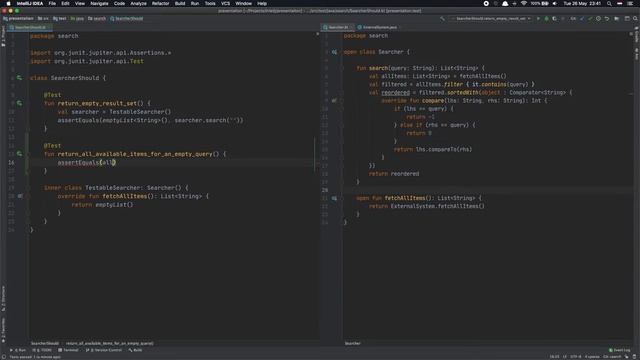This screenshot has width=640, height=360.
Task: Click the java breadcrumb in navigation bar
Action: pos(78,18)
